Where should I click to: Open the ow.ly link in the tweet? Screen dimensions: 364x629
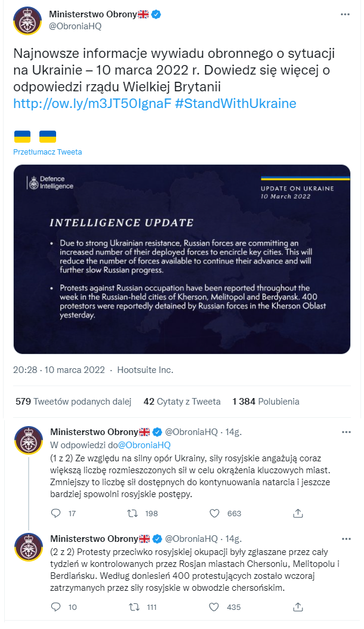click(x=92, y=103)
